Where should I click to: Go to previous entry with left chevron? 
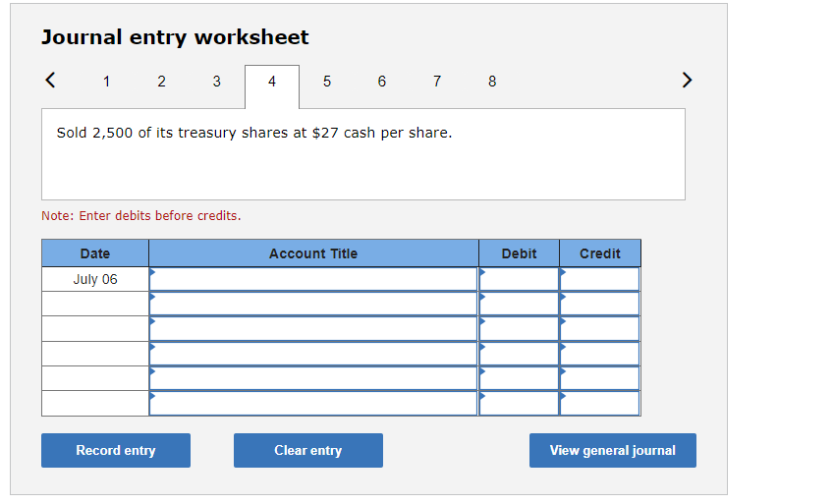point(50,81)
